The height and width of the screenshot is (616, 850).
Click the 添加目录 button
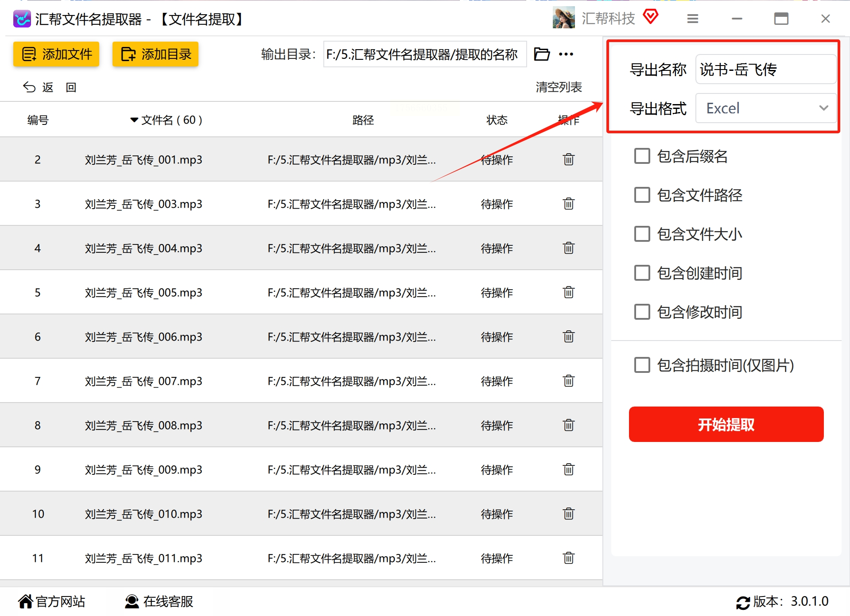(x=155, y=54)
